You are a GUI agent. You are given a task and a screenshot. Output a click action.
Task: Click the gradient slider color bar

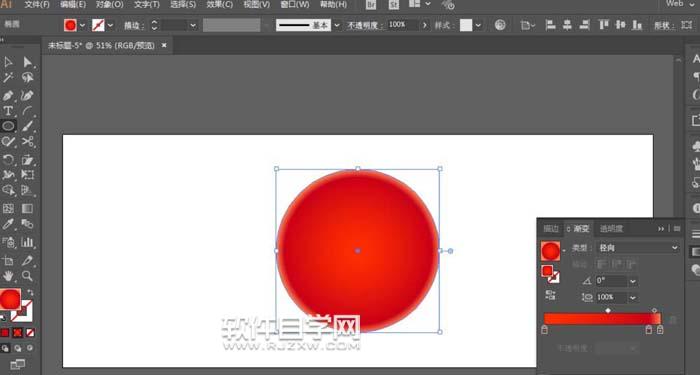602,319
